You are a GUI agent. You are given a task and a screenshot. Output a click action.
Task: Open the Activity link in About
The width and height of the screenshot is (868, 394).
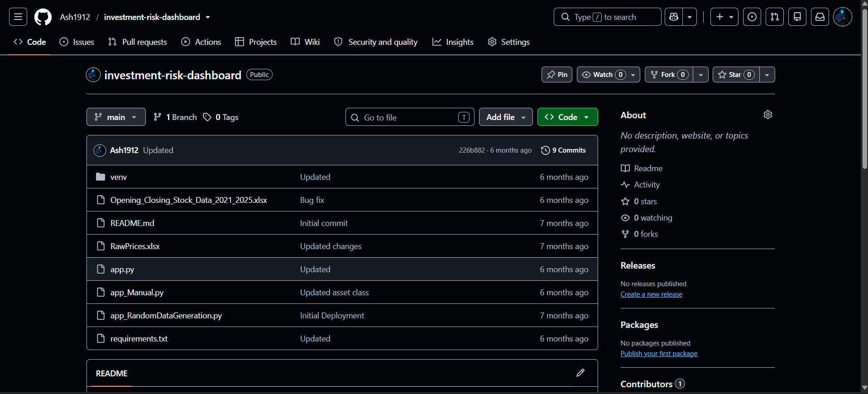(640, 185)
